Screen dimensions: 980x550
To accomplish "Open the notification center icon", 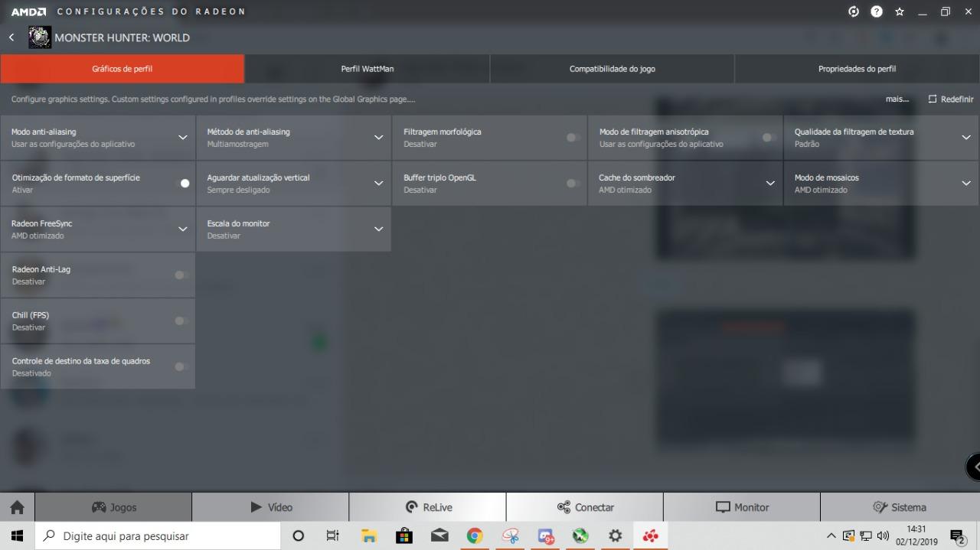I will 958,536.
